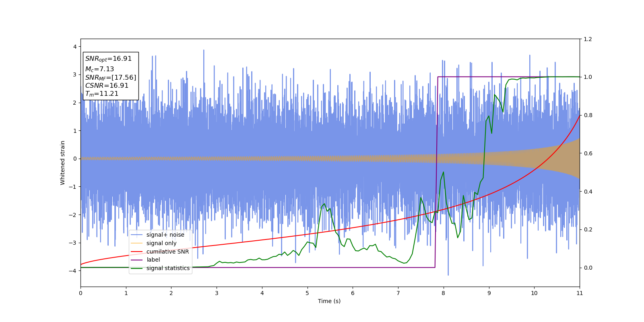Click the "Time (s)" axis title

(x=329, y=301)
